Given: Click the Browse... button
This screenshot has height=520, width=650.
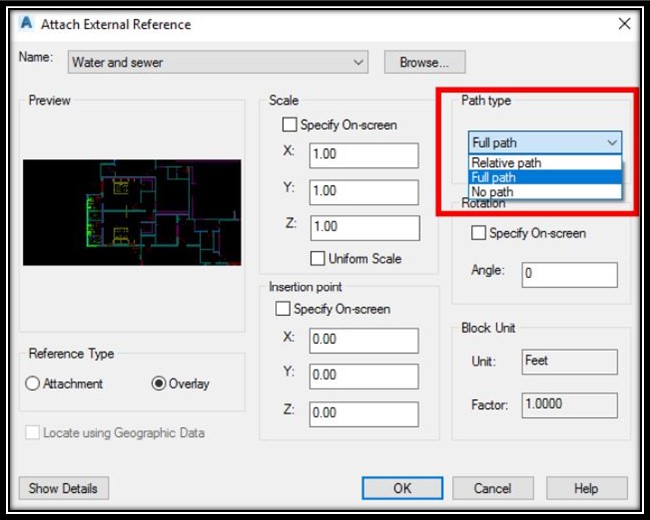Looking at the screenshot, I should click(x=424, y=62).
